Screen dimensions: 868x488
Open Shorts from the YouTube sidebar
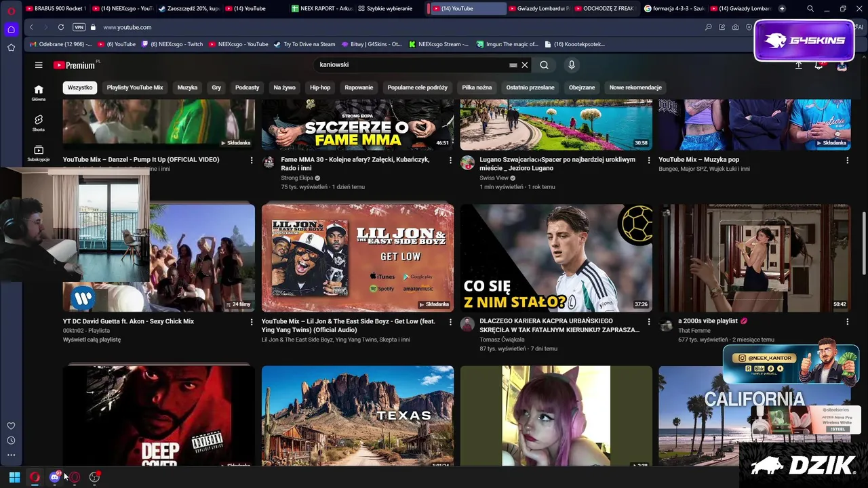tap(39, 123)
